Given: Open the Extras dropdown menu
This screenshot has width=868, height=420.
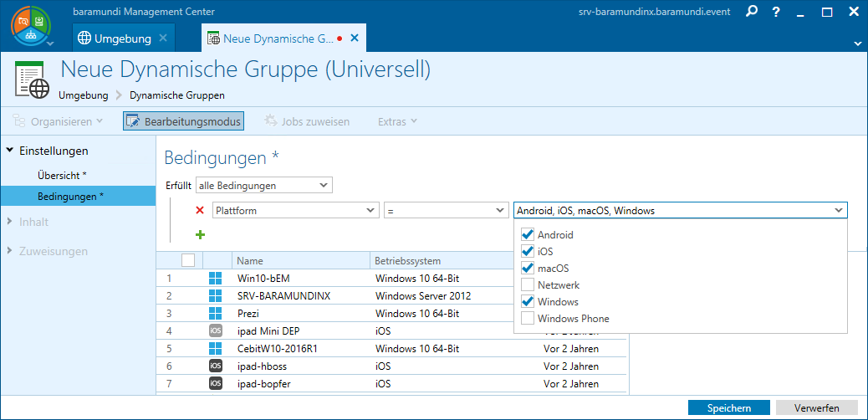Looking at the screenshot, I should pyautogui.click(x=397, y=120).
